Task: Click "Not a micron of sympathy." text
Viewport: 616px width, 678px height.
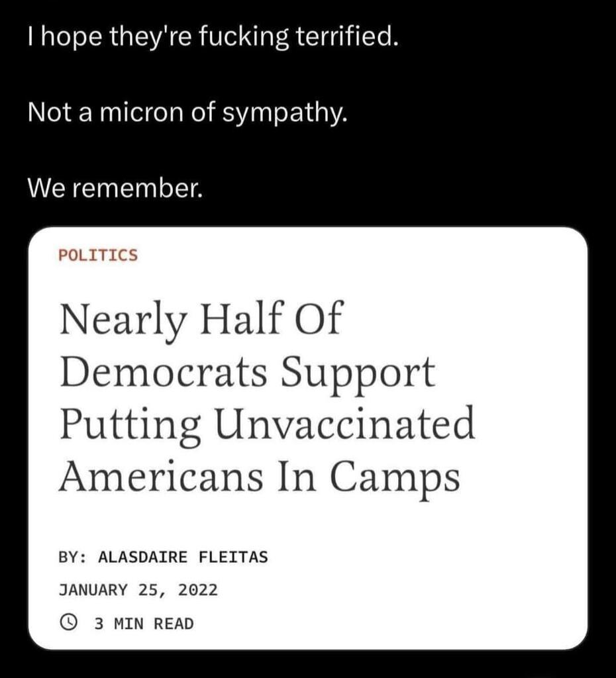Action: tap(187, 115)
